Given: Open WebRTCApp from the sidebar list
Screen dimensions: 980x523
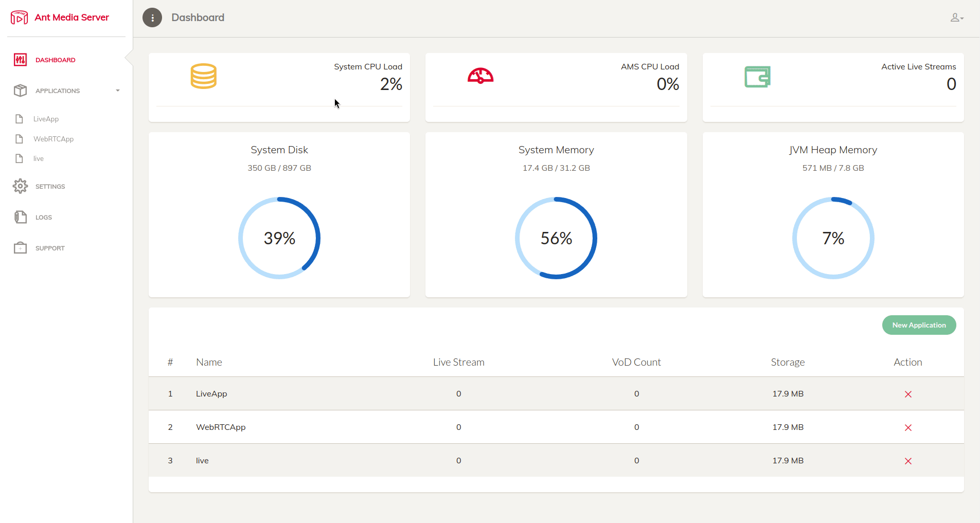Looking at the screenshot, I should point(54,139).
